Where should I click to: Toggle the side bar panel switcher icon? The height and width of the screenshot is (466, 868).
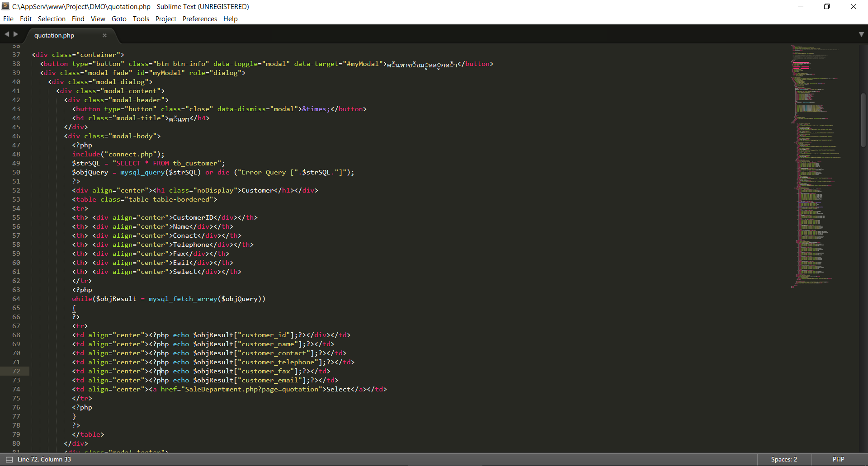click(x=9, y=459)
